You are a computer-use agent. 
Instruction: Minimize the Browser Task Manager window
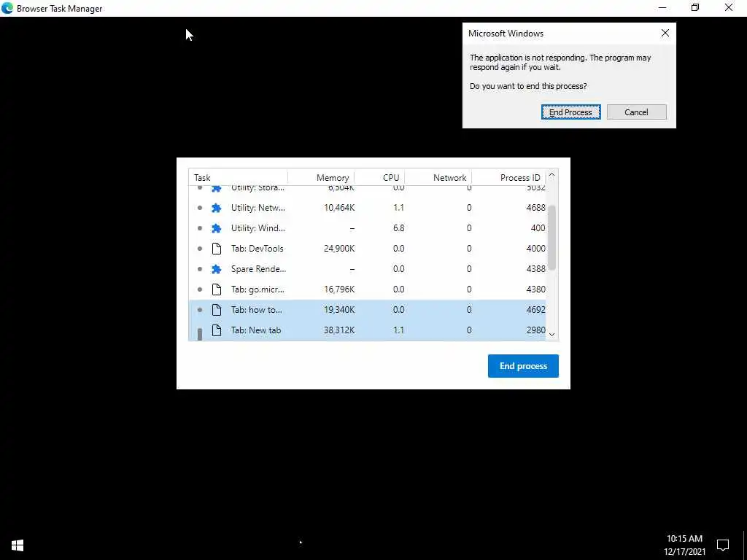pyautogui.click(x=662, y=7)
